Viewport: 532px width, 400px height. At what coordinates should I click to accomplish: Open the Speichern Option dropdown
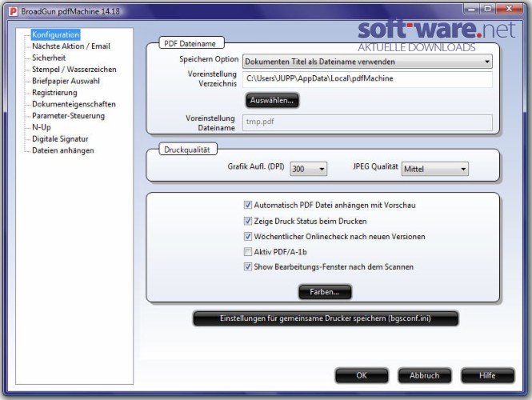(x=367, y=62)
